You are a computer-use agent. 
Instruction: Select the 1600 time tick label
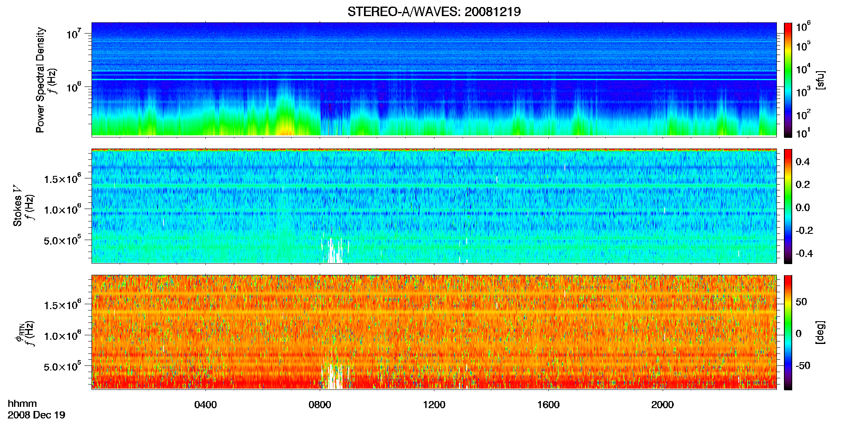[x=548, y=405]
